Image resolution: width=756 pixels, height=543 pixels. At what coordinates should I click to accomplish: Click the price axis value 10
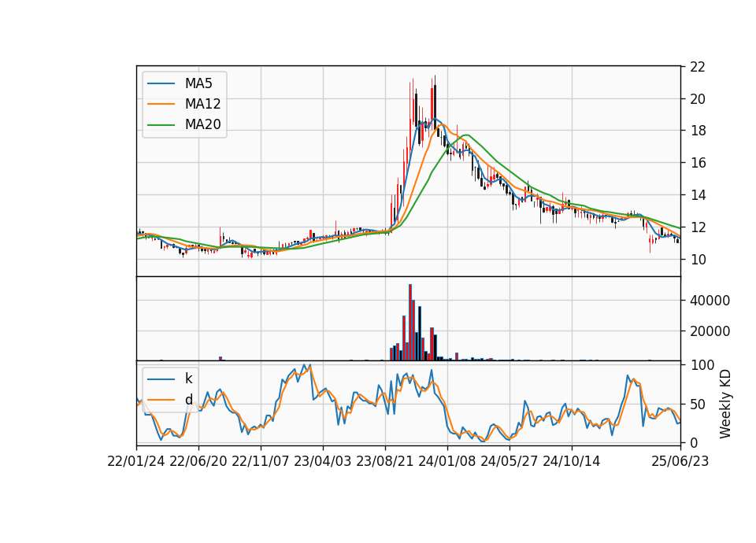(698, 260)
